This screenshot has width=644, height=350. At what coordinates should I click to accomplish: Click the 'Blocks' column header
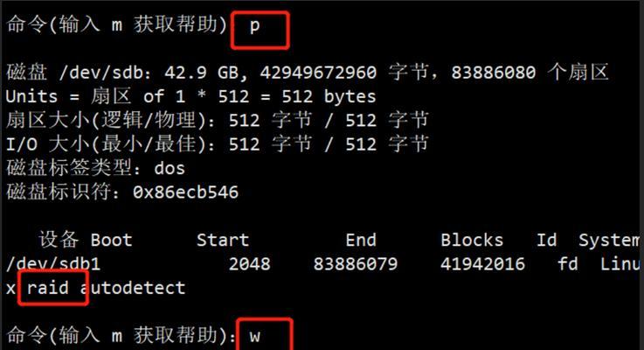472,240
